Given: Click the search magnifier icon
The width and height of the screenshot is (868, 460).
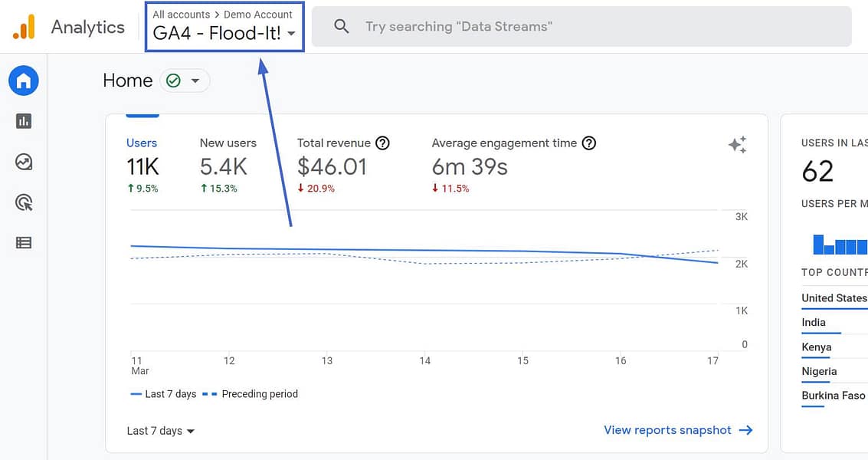Looking at the screenshot, I should 342,26.
